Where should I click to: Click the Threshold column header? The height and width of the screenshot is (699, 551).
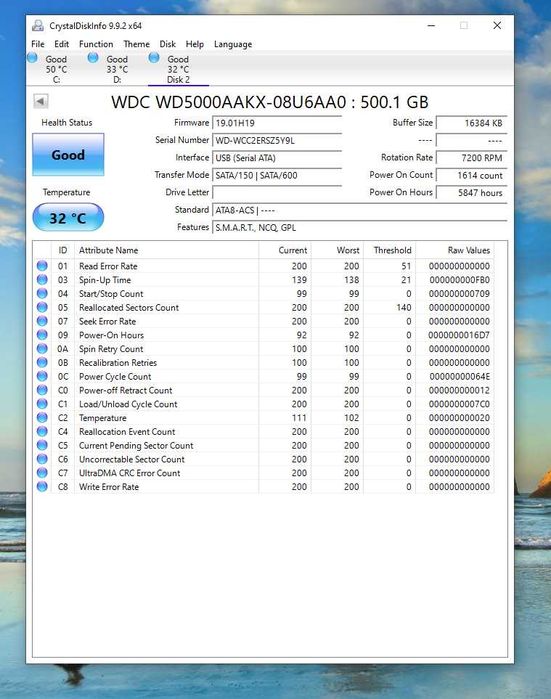pos(389,250)
